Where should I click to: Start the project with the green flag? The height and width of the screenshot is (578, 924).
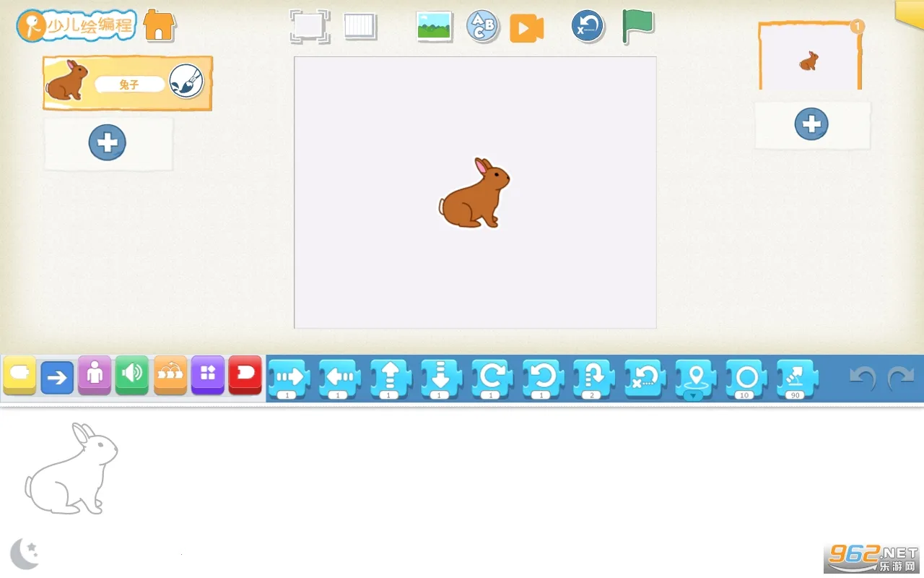pyautogui.click(x=637, y=26)
